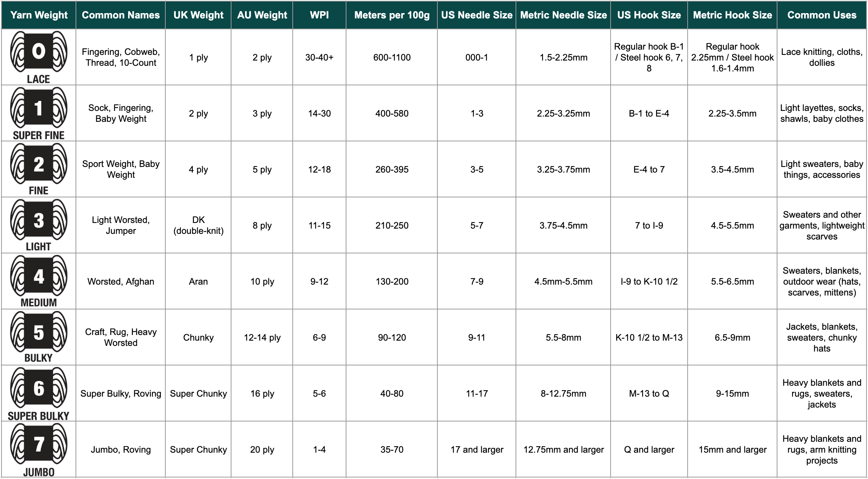Viewport: 868px width, 479px height.
Task: Select the Metric Needle Size header
Action: [563, 15]
